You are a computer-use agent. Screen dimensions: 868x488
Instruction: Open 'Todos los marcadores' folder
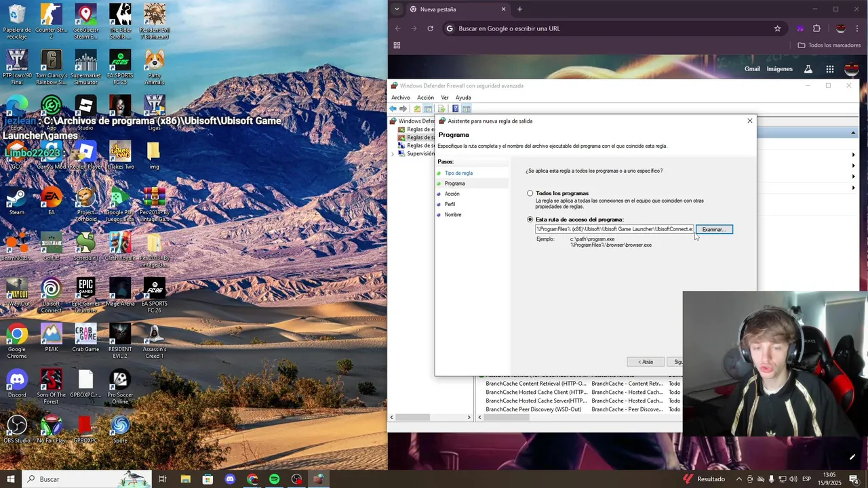tap(829, 45)
